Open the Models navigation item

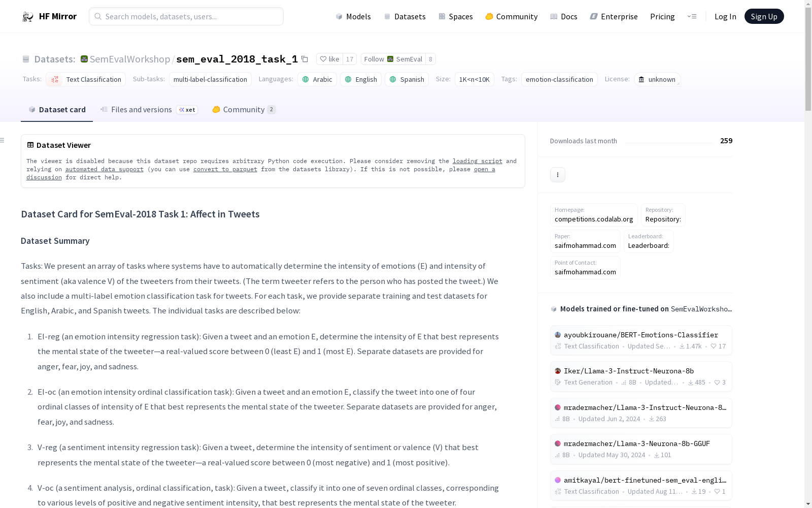(x=353, y=16)
